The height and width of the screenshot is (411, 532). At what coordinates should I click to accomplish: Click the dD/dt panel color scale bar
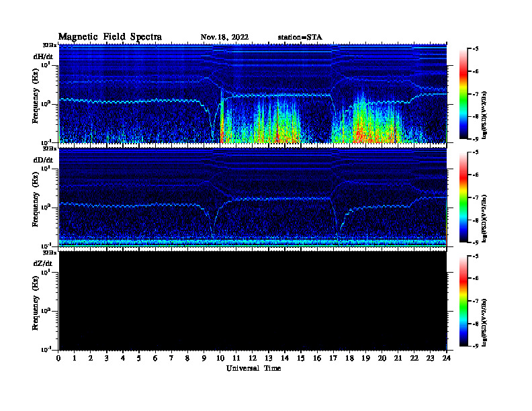[x=463, y=197]
